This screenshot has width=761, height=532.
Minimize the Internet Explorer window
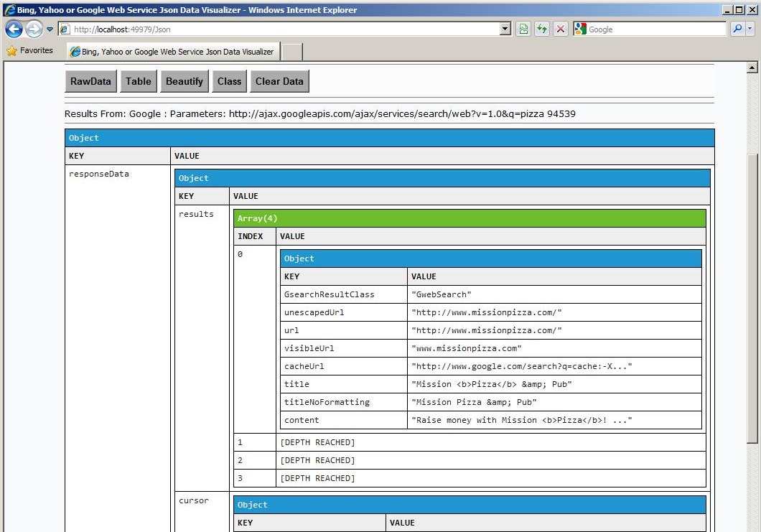(727, 10)
